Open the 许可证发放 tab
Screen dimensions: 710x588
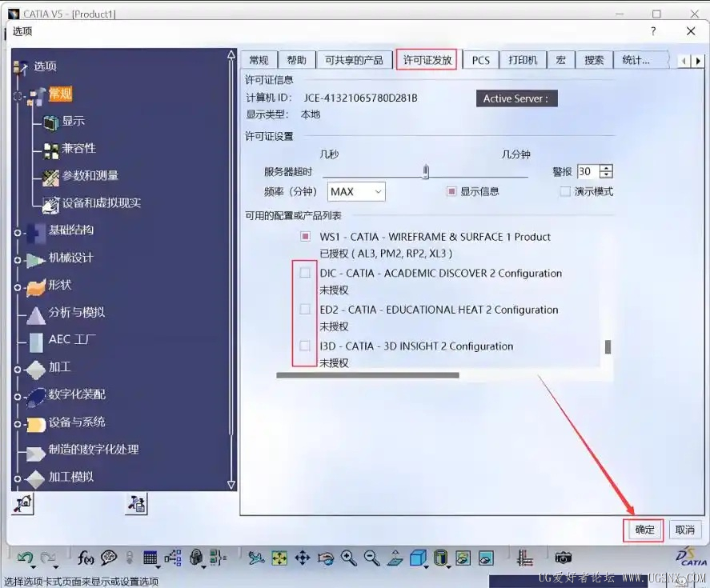[x=427, y=60]
